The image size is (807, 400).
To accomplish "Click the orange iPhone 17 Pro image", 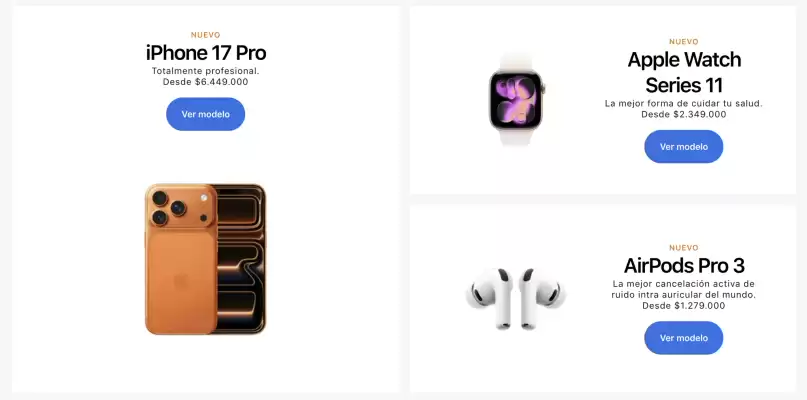I will click(205, 259).
